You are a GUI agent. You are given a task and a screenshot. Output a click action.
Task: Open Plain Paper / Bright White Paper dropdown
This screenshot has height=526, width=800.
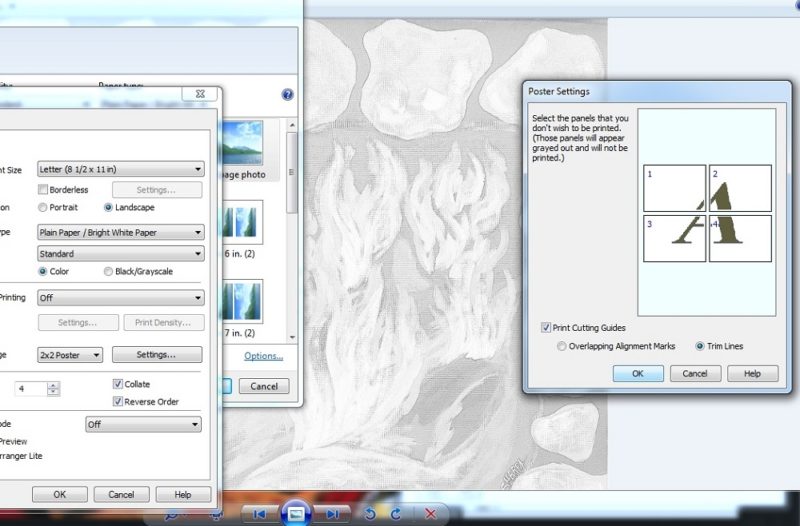(121, 232)
